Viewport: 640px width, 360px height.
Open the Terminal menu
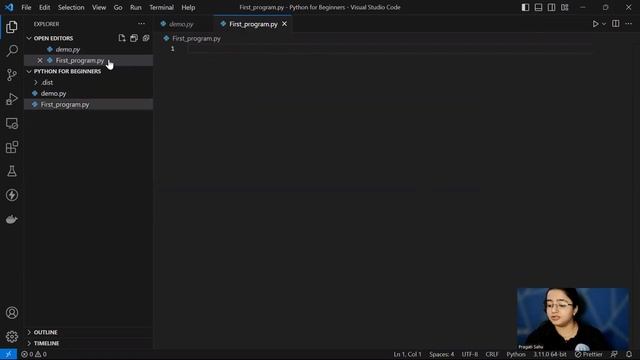tap(161, 7)
